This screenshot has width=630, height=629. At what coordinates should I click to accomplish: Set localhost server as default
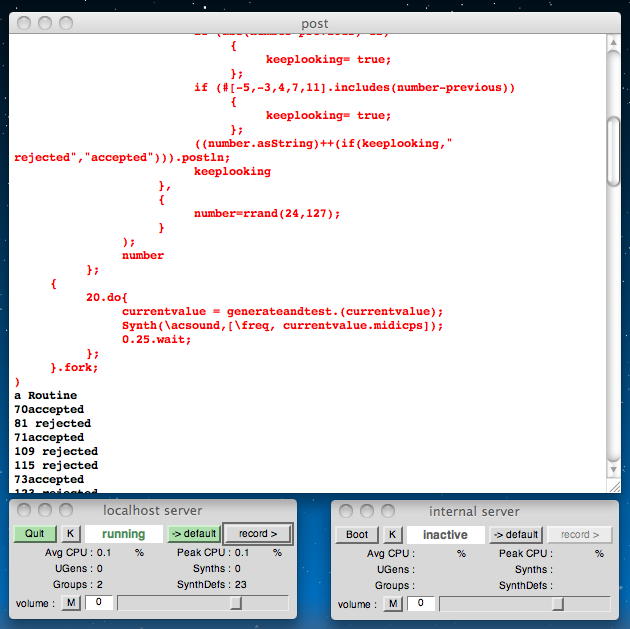[194, 533]
